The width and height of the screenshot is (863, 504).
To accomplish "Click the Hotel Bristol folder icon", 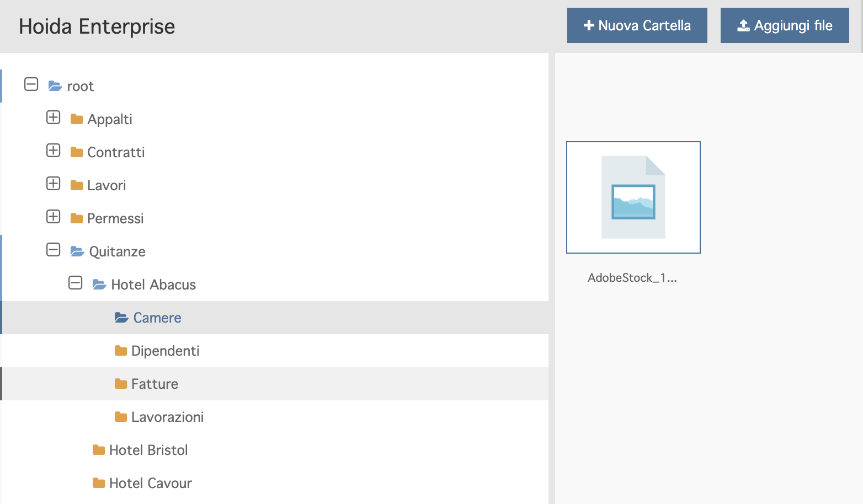I will 99,450.
